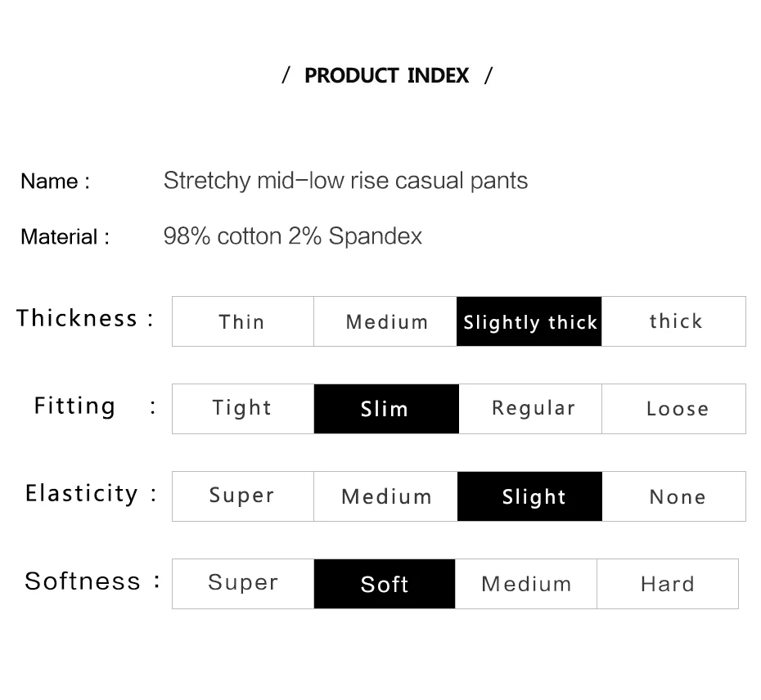
Task: Select the Thin thickness option
Action: click(x=243, y=321)
